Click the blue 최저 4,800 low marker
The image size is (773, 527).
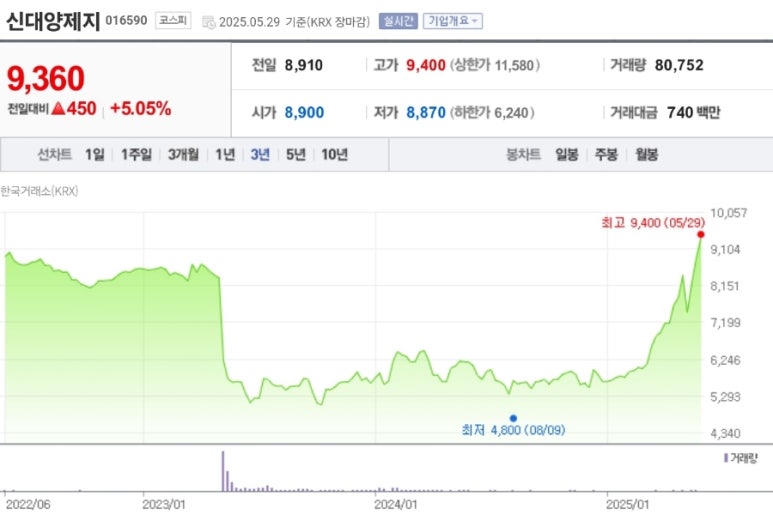513,418
